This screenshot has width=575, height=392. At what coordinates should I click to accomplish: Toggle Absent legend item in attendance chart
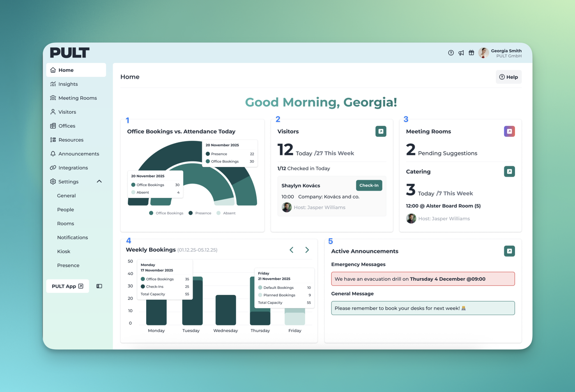pyautogui.click(x=226, y=213)
